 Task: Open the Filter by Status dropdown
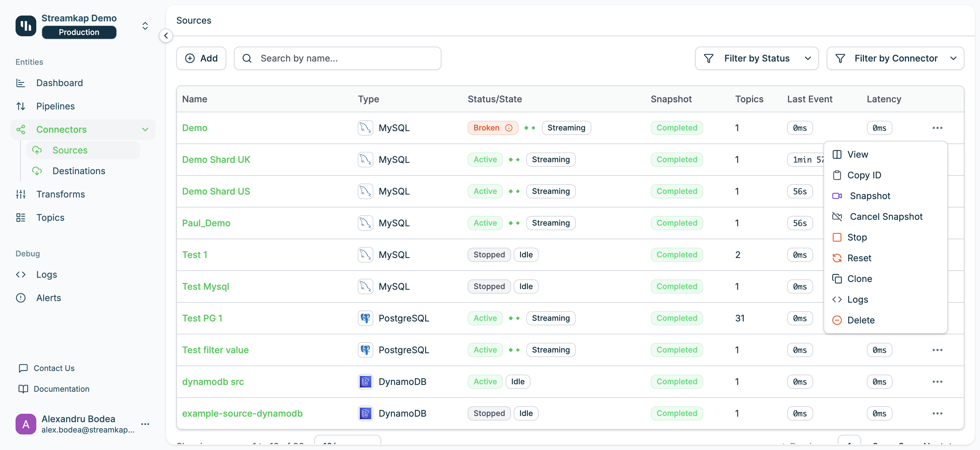[x=756, y=58]
